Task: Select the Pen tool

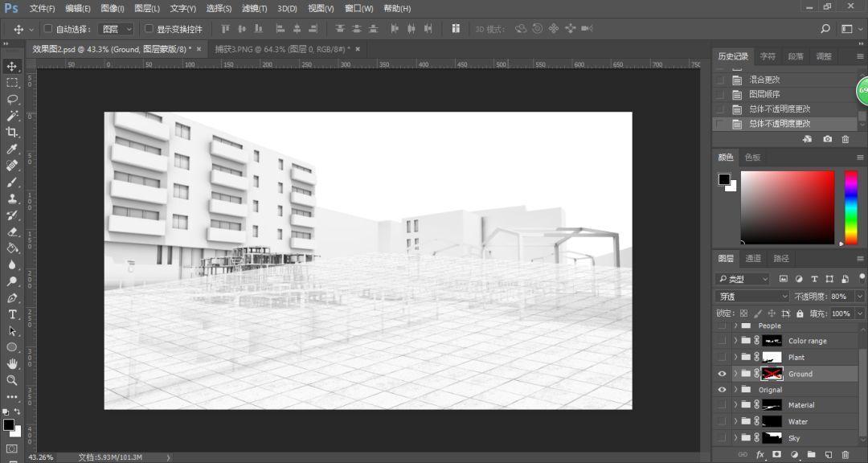Action: (x=11, y=298)
